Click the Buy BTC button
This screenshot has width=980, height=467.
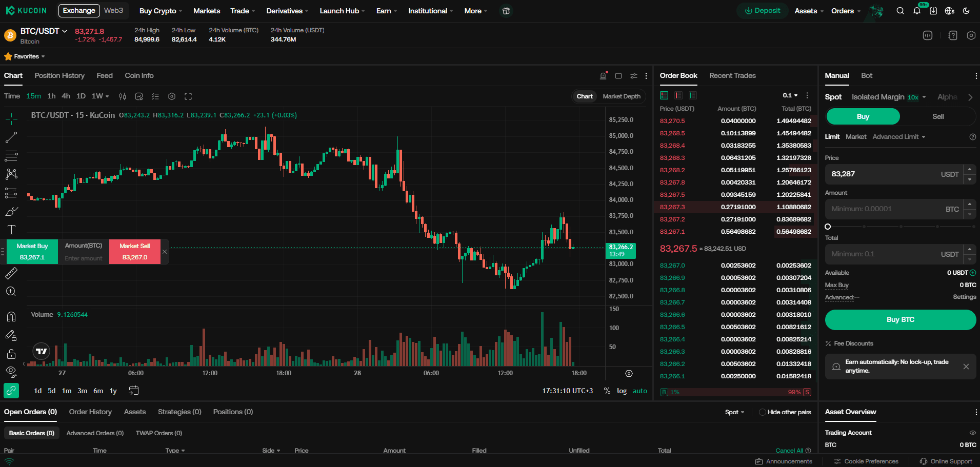(x=901, y=319)
